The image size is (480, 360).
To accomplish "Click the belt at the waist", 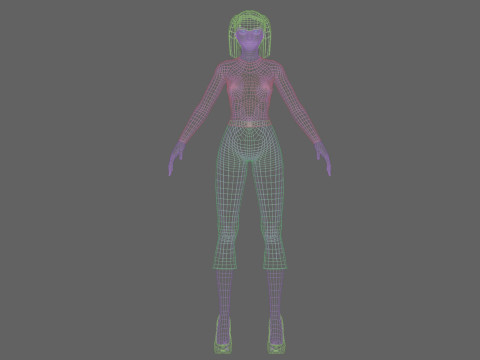I will point(250,124).
